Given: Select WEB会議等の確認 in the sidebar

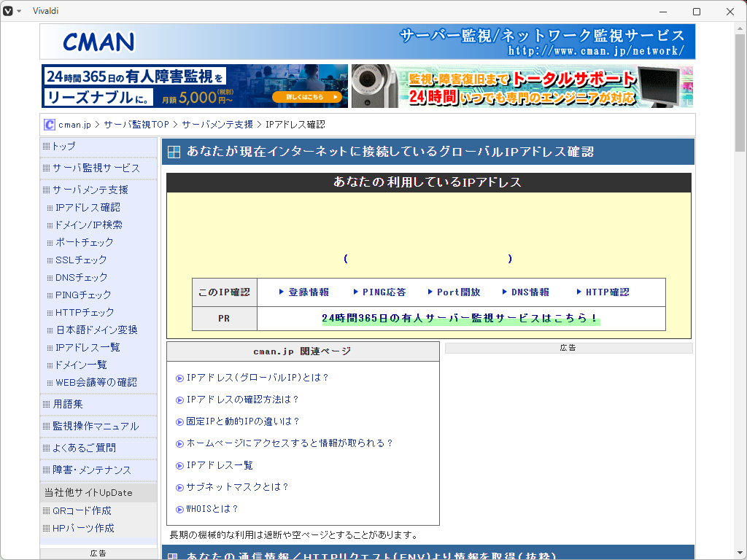Looking at the screenshot, I should point(96,382).
